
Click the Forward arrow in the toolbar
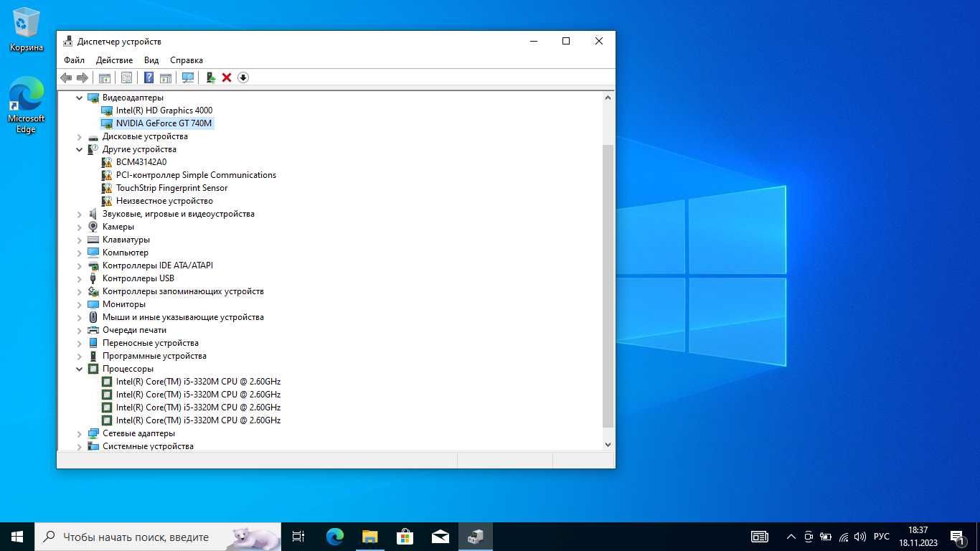pyautogui.click(x=83, y=77)
